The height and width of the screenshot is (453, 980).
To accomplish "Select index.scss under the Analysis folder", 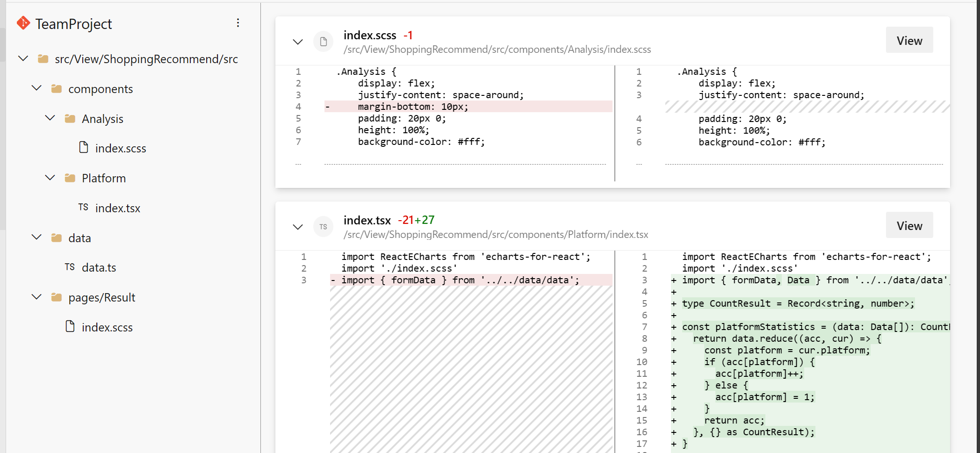I will 121,148.
